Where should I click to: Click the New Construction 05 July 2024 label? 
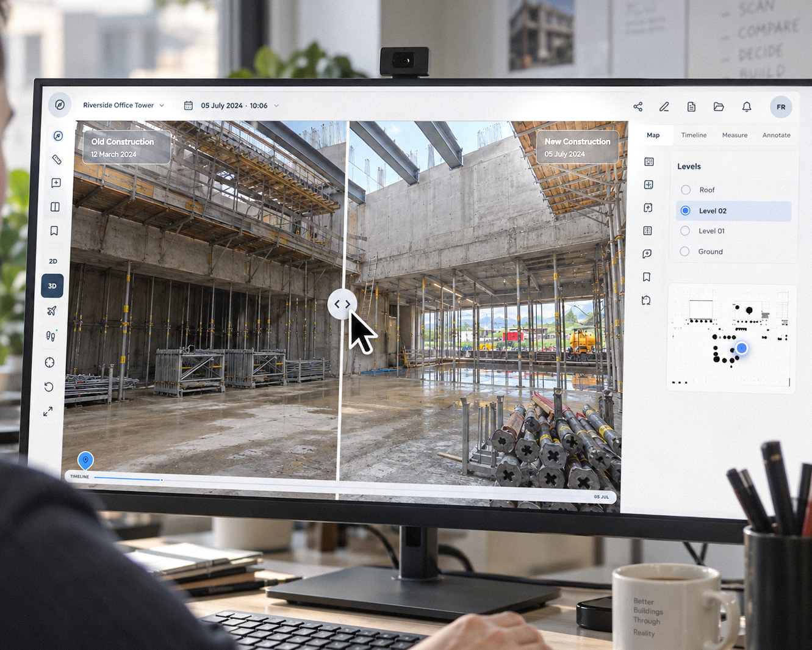577,147
